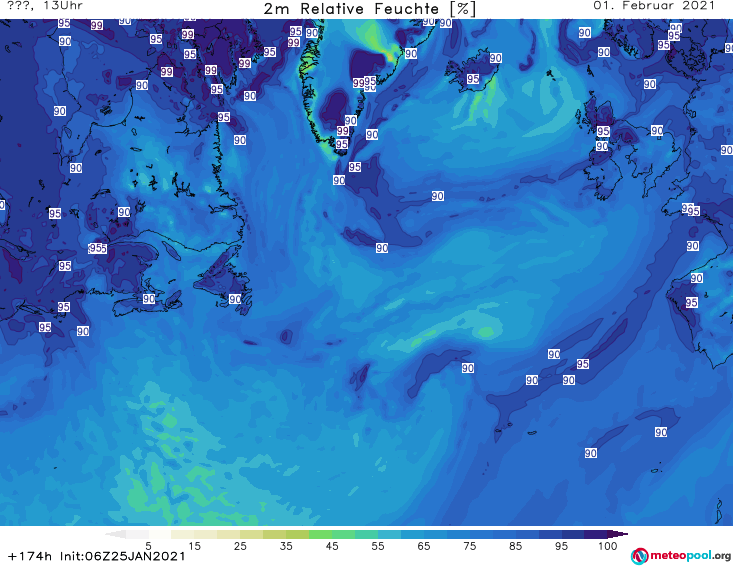Click the date '01. Februar 2021'

[x=654, y=6]
